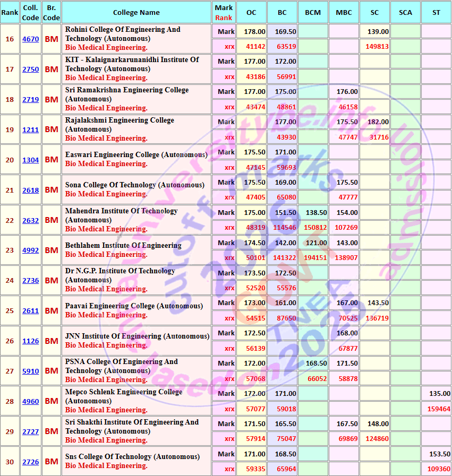Click OC mark 178.00 for Rohini College
Screen dimensions: 452x476
point(254,31)
